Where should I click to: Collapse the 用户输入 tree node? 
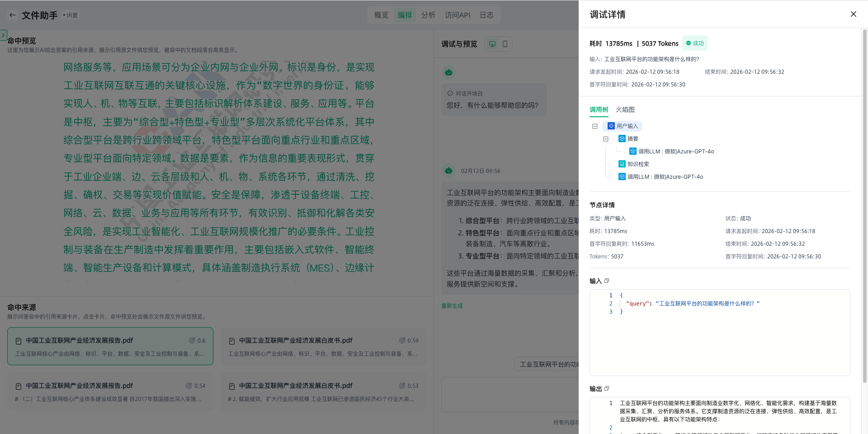595,126
